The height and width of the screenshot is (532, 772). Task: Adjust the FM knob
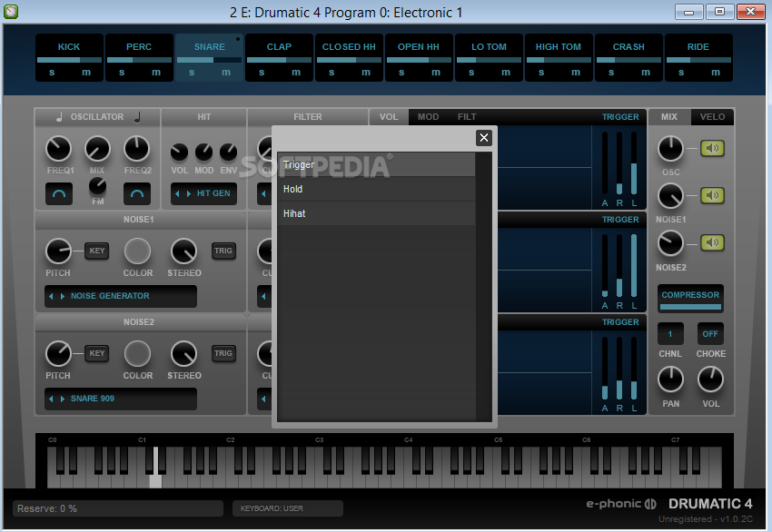[97, 186]
